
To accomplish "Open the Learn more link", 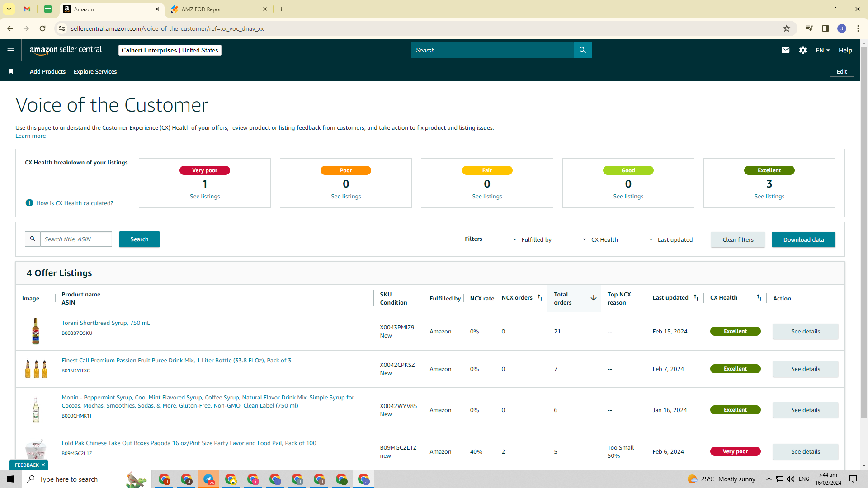I will (30, 136).
